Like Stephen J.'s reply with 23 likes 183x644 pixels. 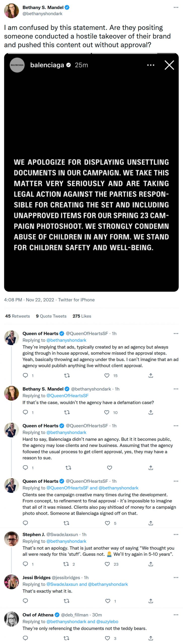pyautogui.click(x=107, y=564)
